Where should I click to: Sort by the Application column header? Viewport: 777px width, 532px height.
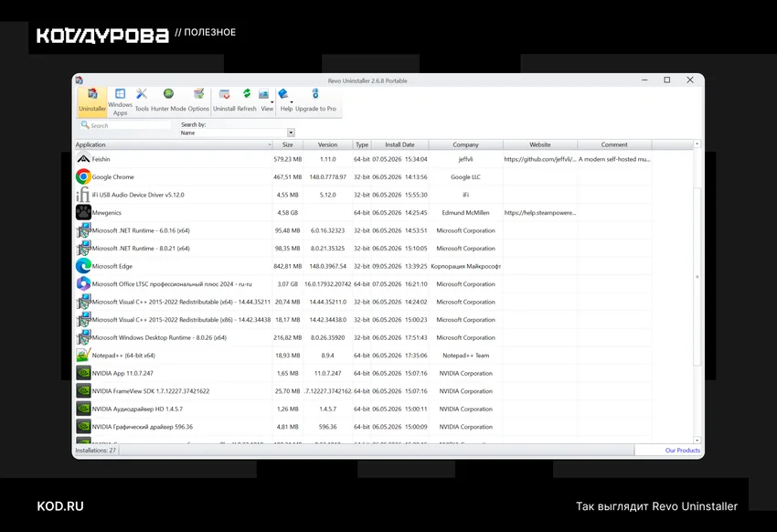pyautogui.click(x=174, y=144)
